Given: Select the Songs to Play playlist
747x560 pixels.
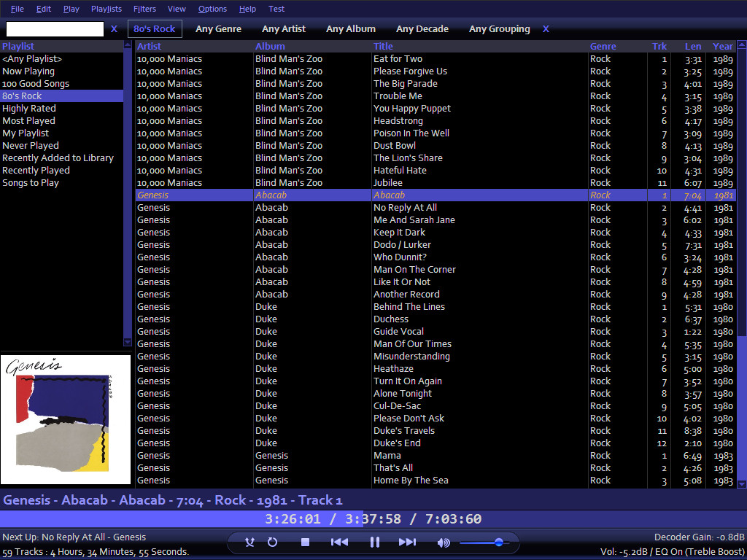Looking at the screenshot, I should coord(61,182).
